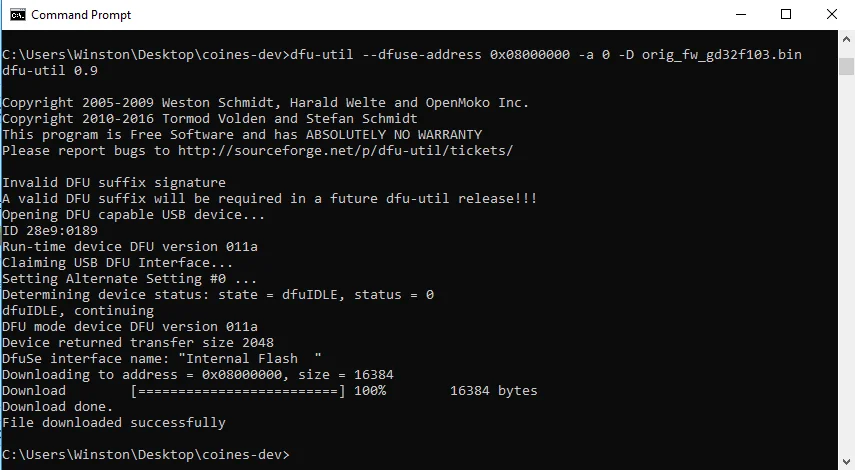
Task: Click the vertical scrollbar thumb
Action: [x=846, y=66]
